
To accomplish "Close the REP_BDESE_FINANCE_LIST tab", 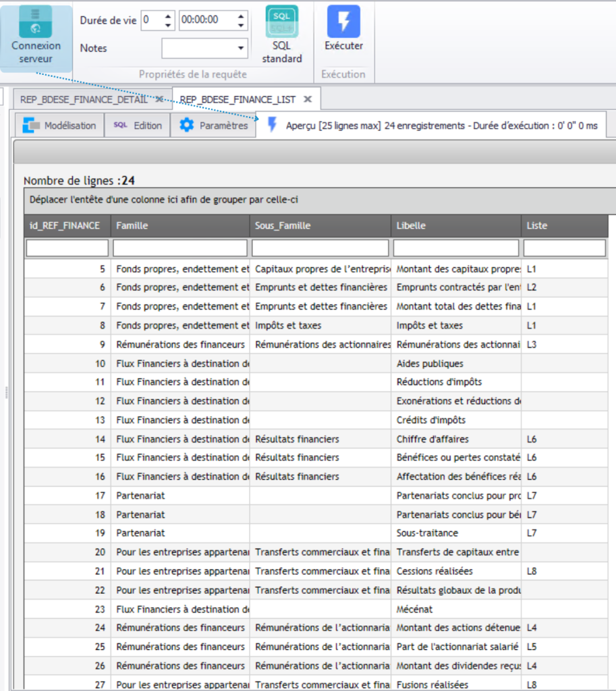I will [308, 99].
